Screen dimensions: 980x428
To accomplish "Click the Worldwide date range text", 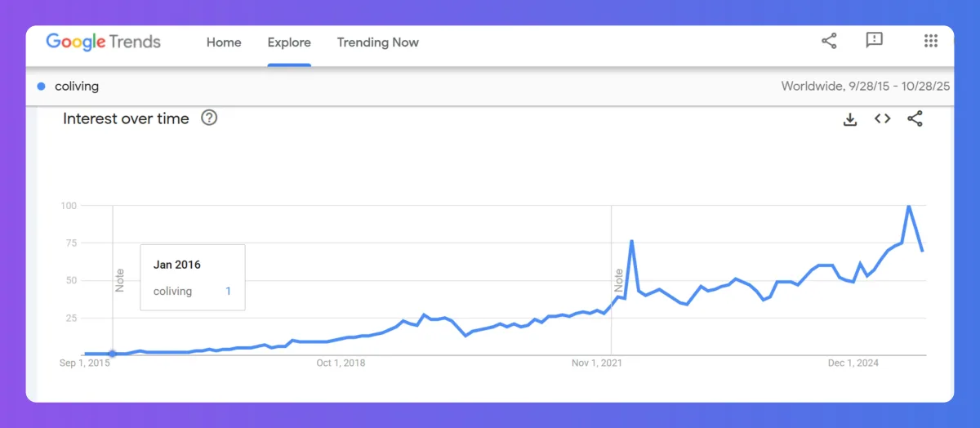I will [x=866, y=86].
